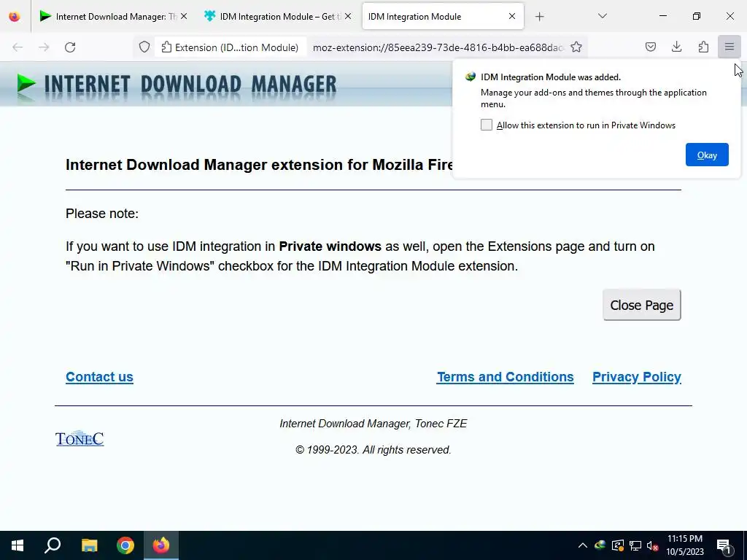Minimize the Firefox window
The width and height of the screenshot is (747, 560).
click(x=662, y=16)
